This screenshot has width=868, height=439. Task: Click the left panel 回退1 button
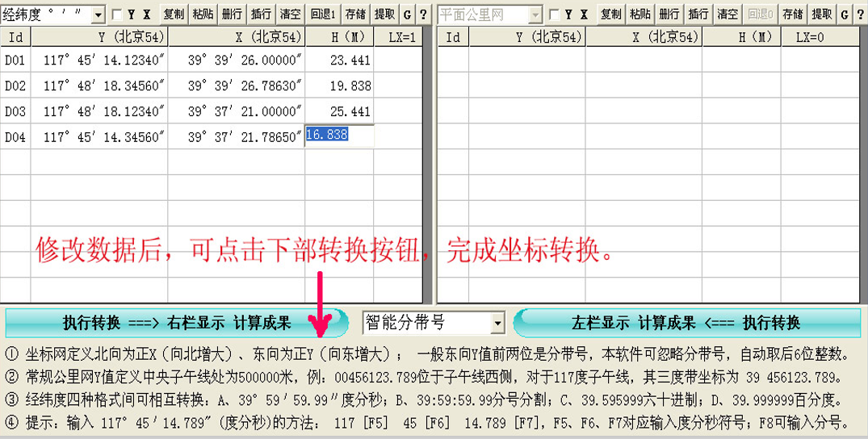[x=323, y=15]
